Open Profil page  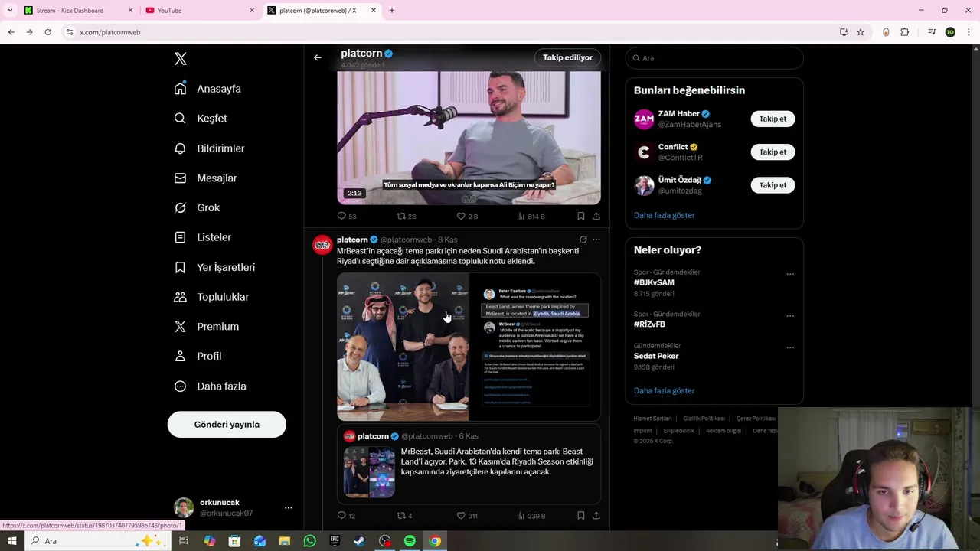[x=198, y=356]
